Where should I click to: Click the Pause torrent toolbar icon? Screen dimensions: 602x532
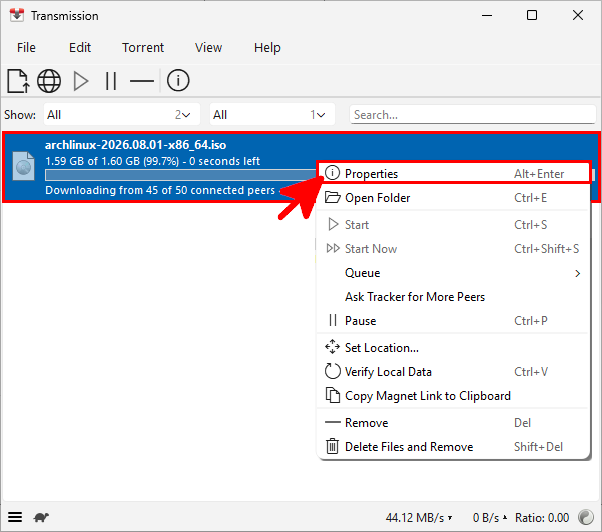(111, 81)
